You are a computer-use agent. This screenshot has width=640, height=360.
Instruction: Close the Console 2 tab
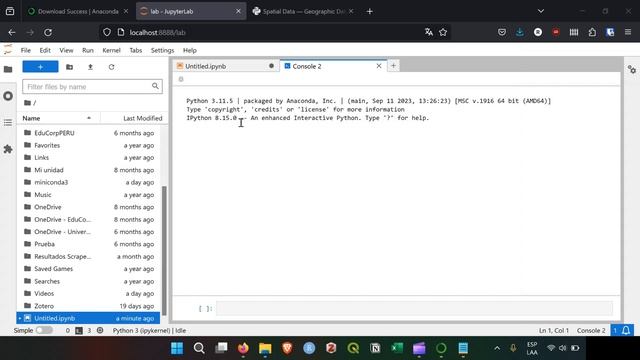pos(379,66)
